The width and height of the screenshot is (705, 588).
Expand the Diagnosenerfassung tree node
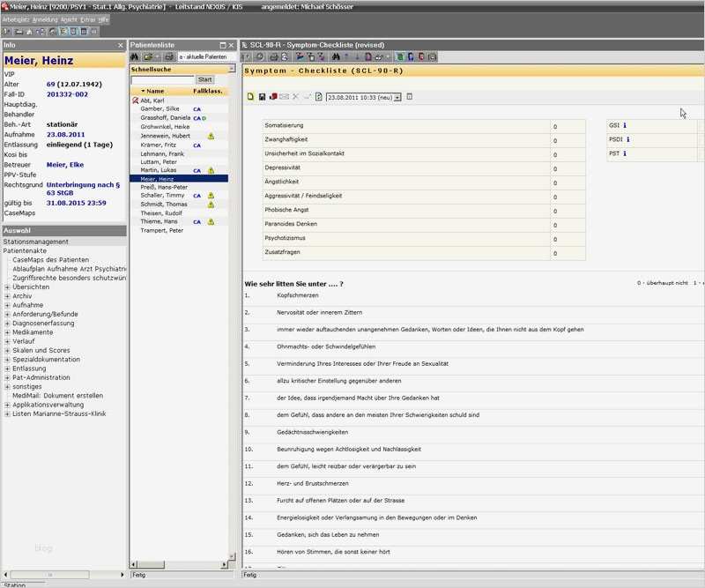(x=7, y=324)
